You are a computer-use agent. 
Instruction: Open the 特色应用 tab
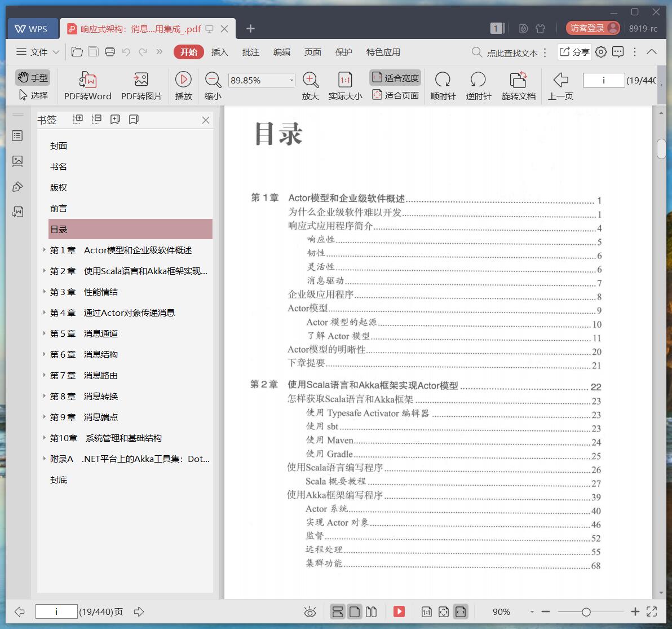coord(383,52)
